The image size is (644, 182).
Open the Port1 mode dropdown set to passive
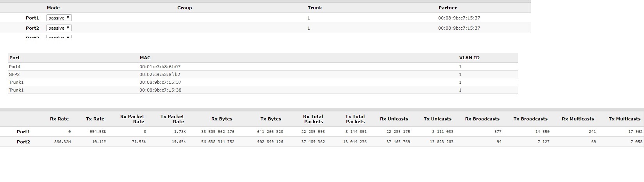(59, 18)
